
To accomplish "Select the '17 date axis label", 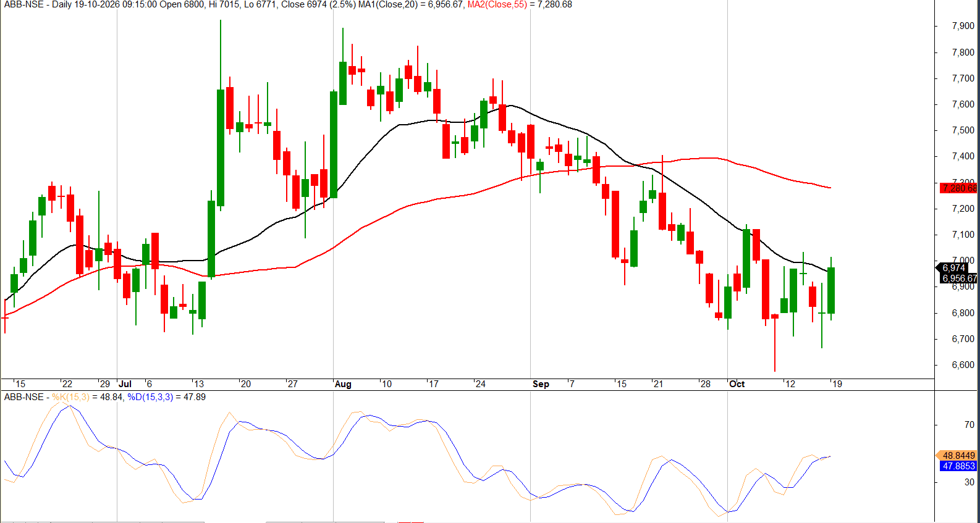I will click(x=433, y=384).
